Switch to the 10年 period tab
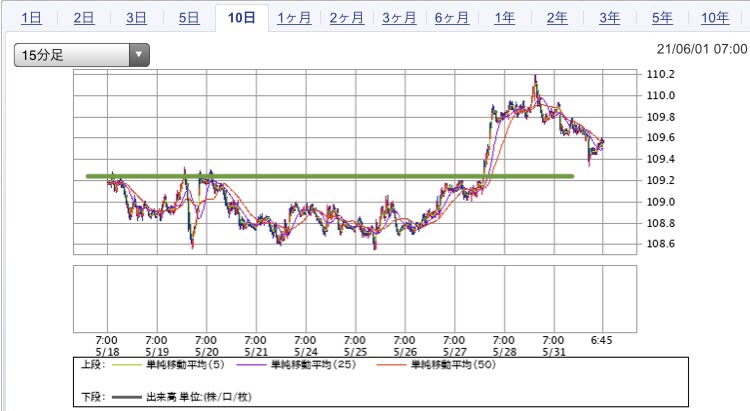The image size is (750, 411). point(715,18)
